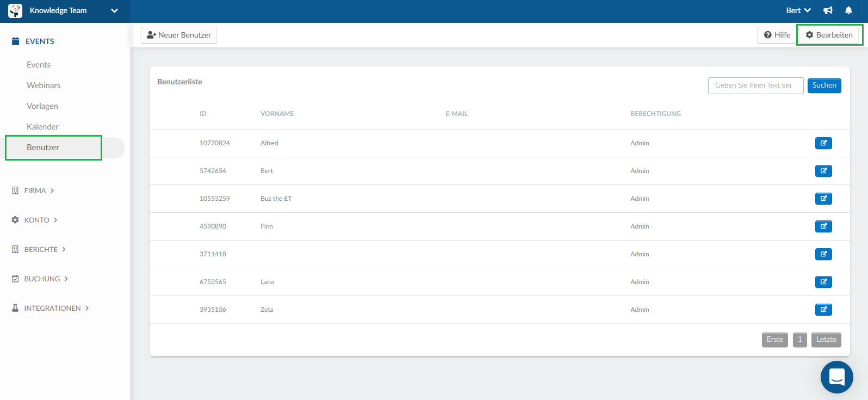Click the Benutzerliste heading
868x400 pixels.
pyautogui.click(x=179, y=82)
